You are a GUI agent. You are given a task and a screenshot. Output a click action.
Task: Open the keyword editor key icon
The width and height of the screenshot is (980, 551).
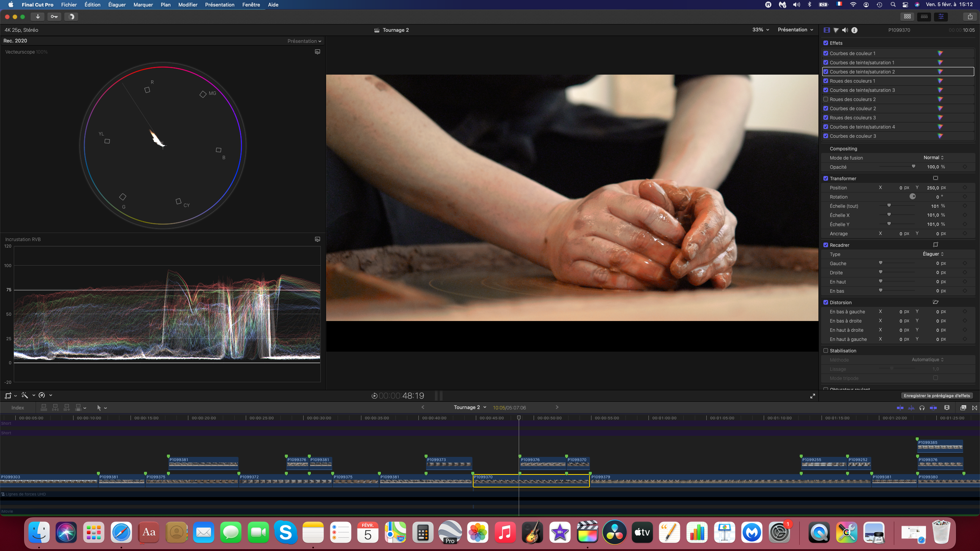click(54, 16)
